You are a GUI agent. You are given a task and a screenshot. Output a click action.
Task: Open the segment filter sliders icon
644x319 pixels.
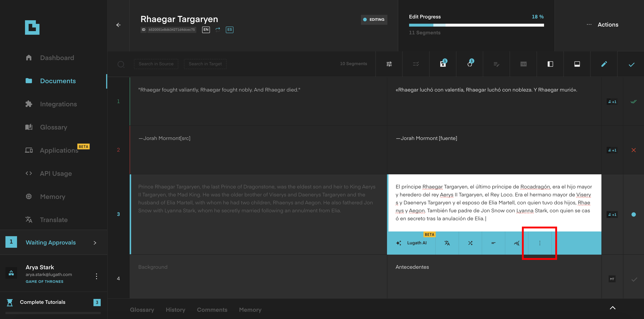pos(389,64)
